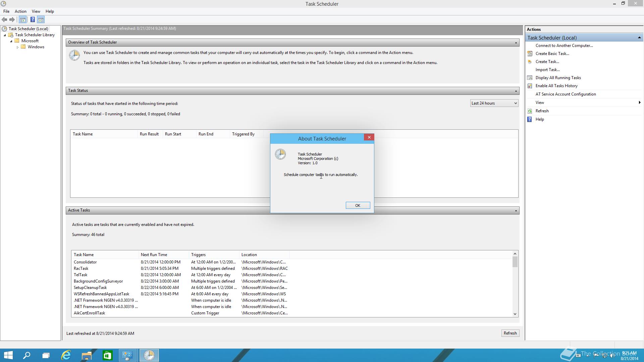This screenshot has width=644, height=362.
Task: Click the blue Help toolbar icon
Action: pyautogui.click(x=33, y=20)
